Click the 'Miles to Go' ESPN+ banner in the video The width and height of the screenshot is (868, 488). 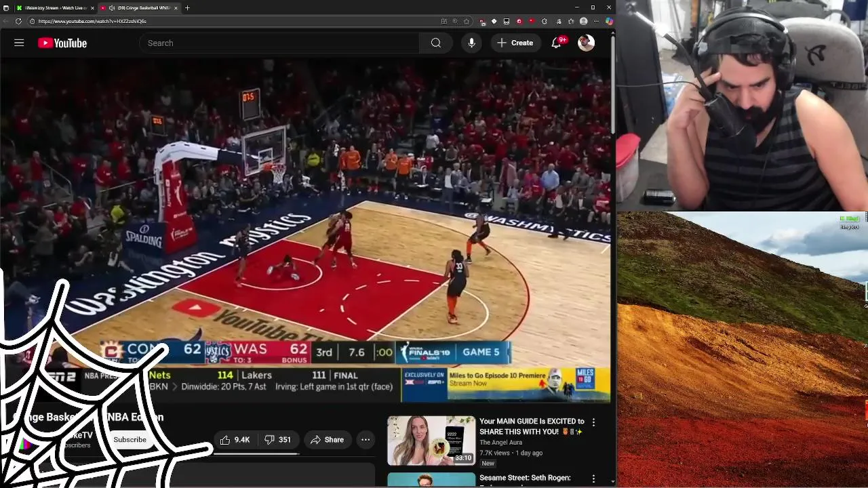click(x=505, y=384)
